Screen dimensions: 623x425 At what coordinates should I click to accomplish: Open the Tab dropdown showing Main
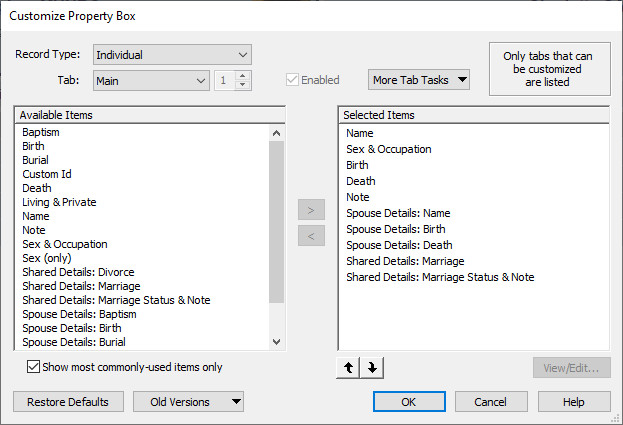tap(150, 80)
